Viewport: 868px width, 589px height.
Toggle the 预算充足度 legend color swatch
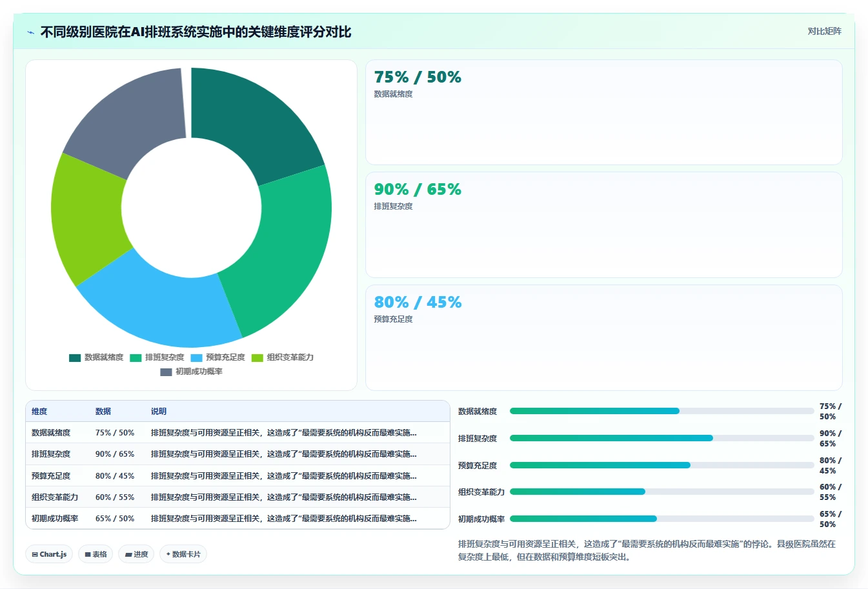click(x=196, y=357)
